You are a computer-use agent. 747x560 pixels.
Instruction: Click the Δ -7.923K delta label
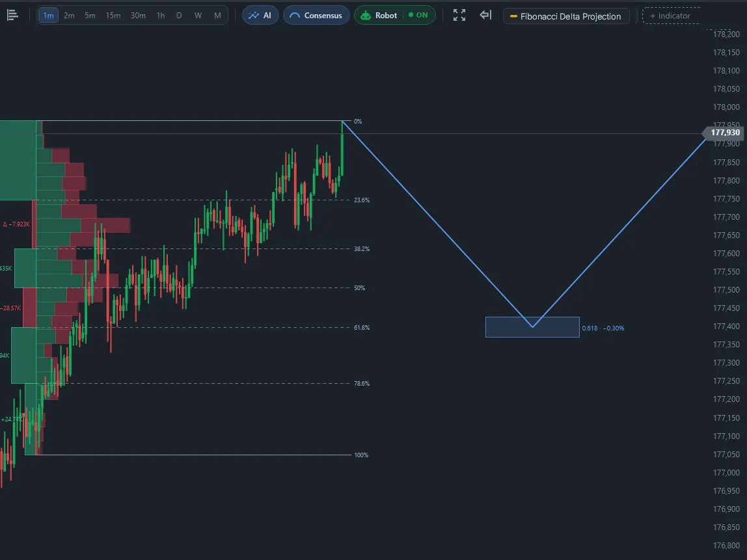(x=17, y=224)
